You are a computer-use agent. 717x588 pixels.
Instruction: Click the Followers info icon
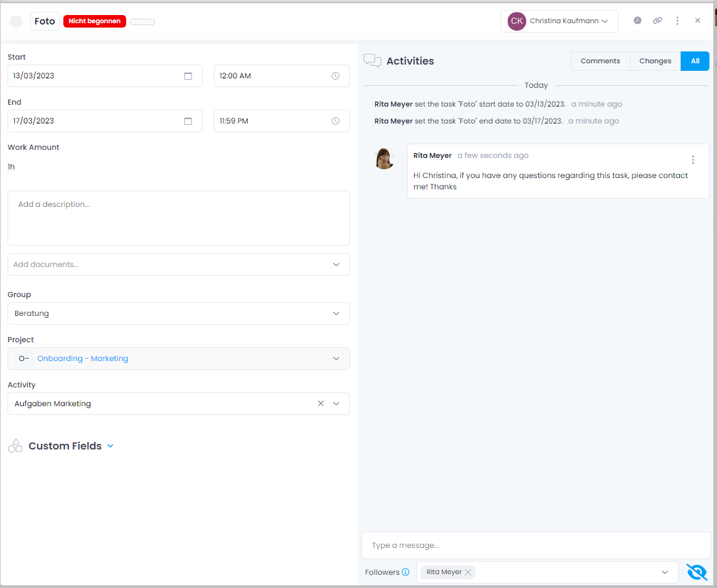[x=406, y=572]
